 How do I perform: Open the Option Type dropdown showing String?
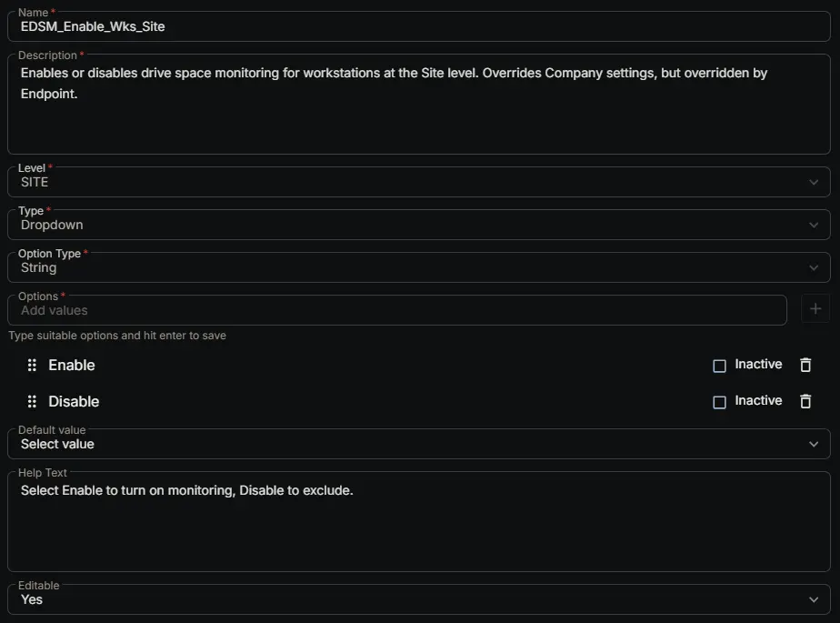pyautogui.click(x=419, y=267)
